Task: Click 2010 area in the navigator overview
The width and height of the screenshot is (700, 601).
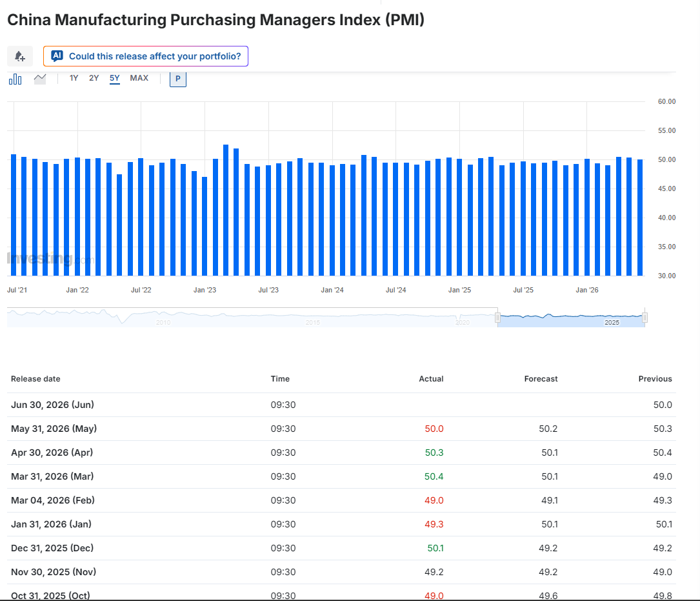Action: [x=163, y=322]
